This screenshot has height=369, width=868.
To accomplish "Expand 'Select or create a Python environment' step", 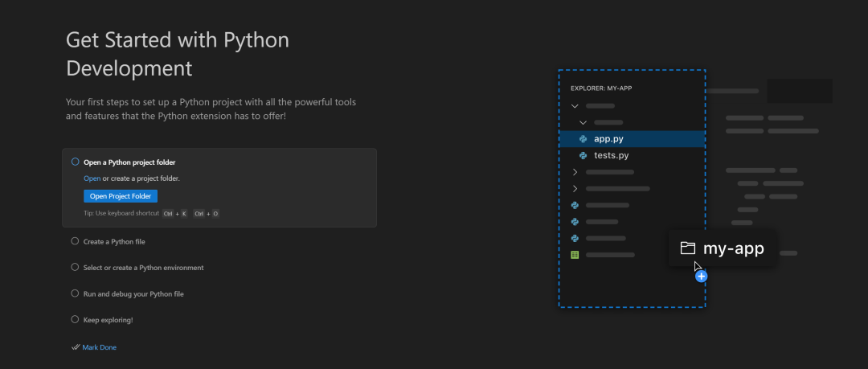I will pos(143,268).
